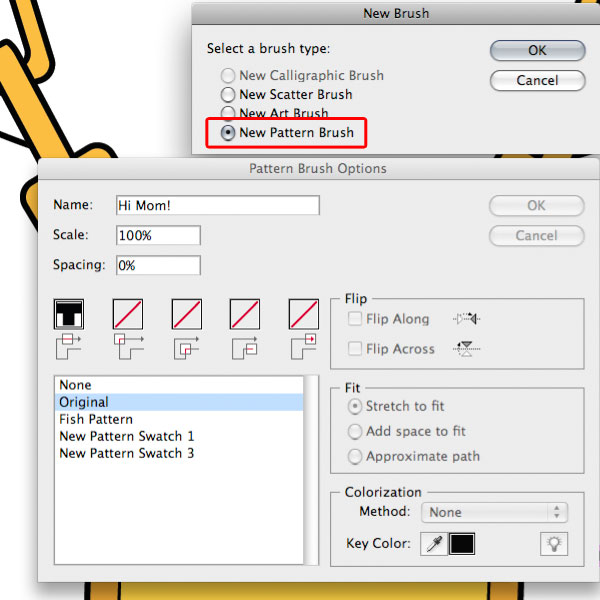
Task: Click the Key Color eyedropper icon
Action: pyautogui.click(x=434, y=544)
